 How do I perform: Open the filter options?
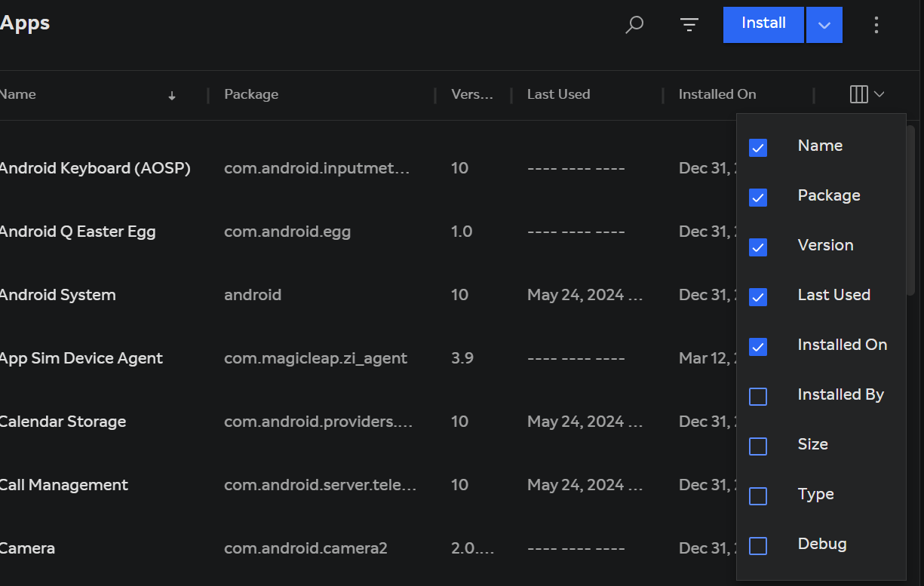click(x=689, y=24)
